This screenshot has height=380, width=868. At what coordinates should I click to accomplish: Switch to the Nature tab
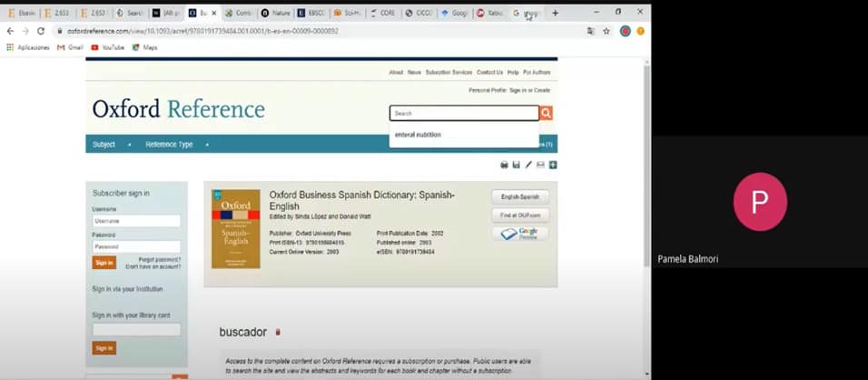pyautogui.click(x=276, y=13)
